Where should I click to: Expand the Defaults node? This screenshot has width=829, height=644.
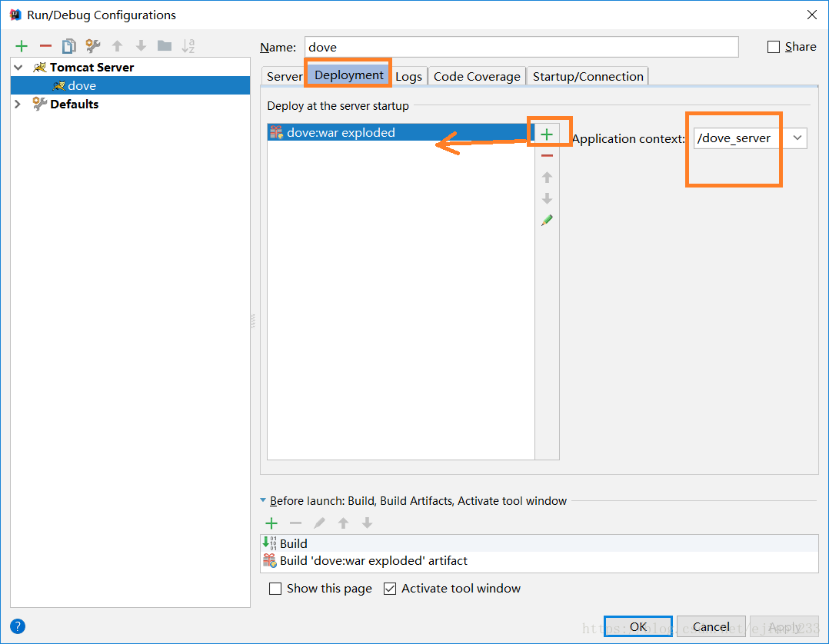coord(17,104)
